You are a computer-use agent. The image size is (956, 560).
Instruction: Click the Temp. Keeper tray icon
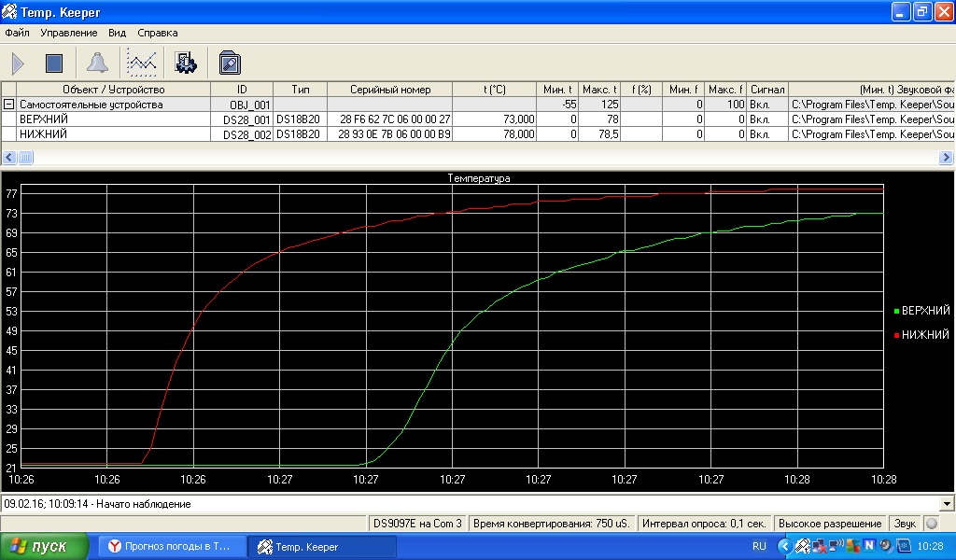802,545
